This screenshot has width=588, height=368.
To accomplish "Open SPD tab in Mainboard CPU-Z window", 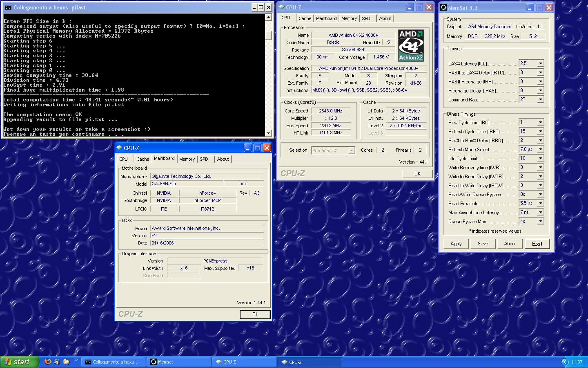I will 204,159.
